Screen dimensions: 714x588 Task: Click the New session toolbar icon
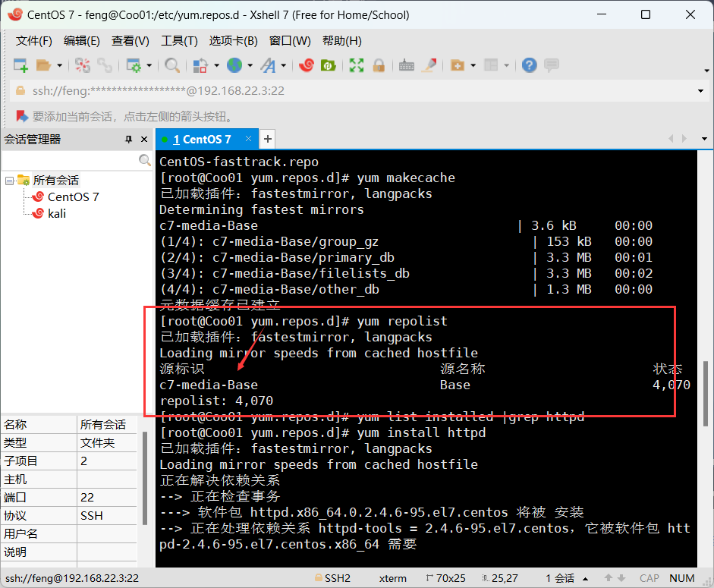point(20,65)
